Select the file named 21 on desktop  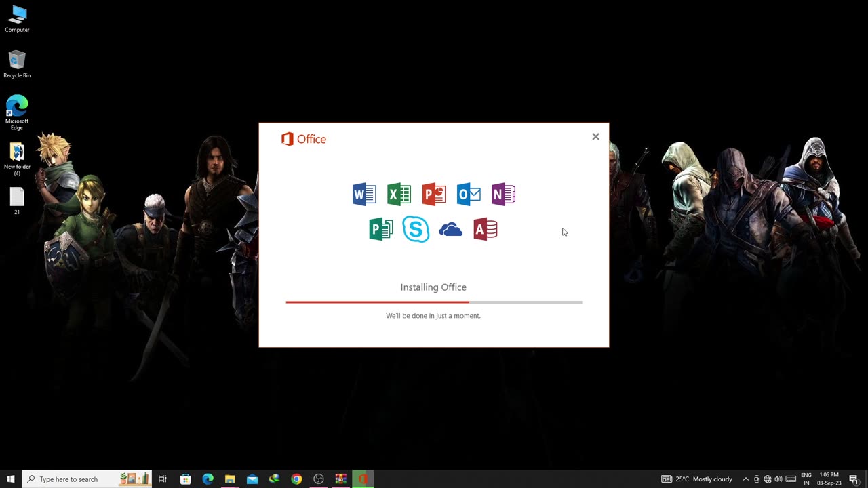[17, 201]
